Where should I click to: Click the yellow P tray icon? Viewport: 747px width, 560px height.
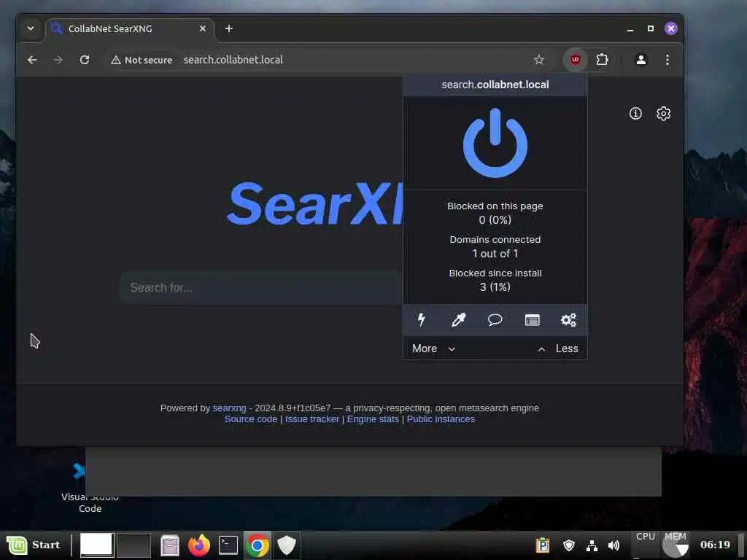pos(542,545)
